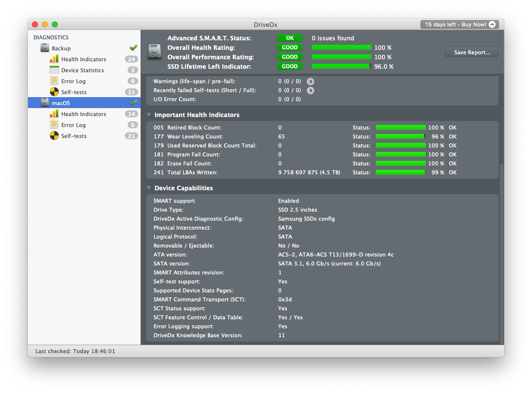The height and width of the screenshot is (394, 532).
Task: Click the green checkmark beside Backup
Action: 133,48
